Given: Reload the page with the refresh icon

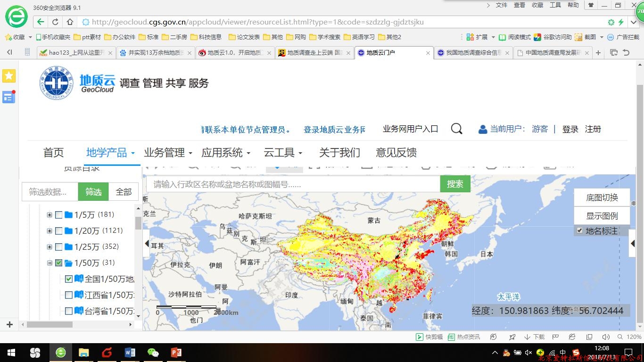Looking at the screenshot, I should click(x=55, y=22).
